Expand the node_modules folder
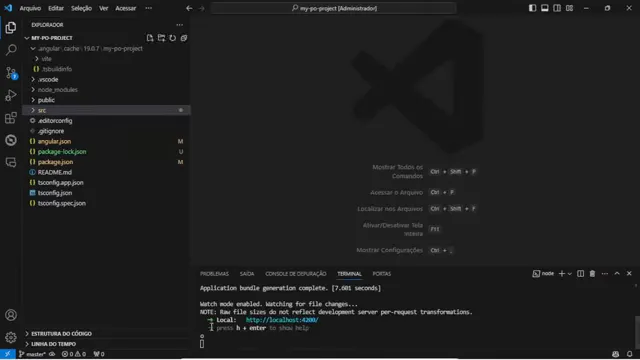 tap(106, 90)
